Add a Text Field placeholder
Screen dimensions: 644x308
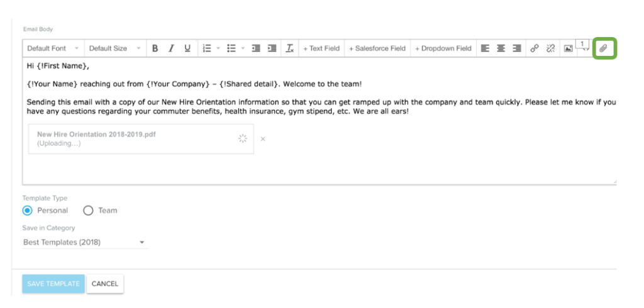321,48
